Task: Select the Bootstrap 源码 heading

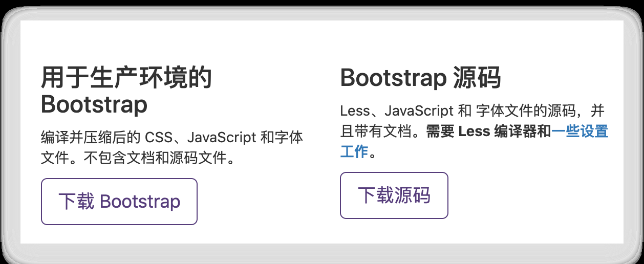Action: coord(420,78)
